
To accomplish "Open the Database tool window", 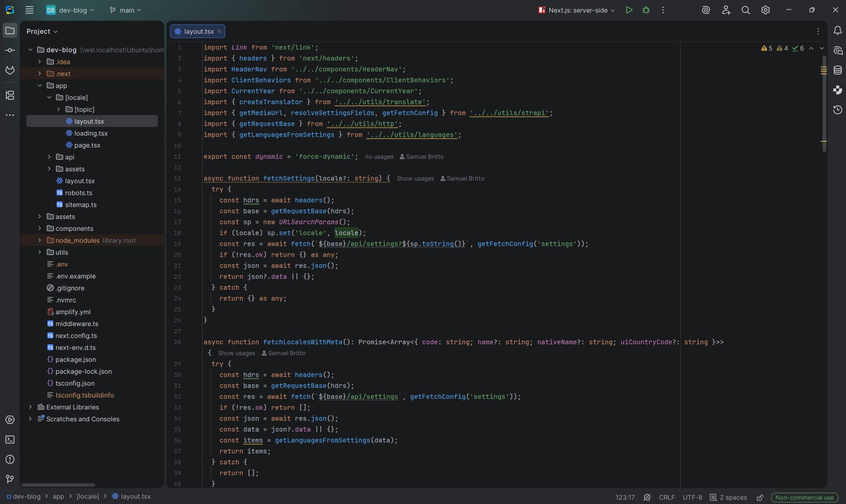I will [x=838, y=70].
